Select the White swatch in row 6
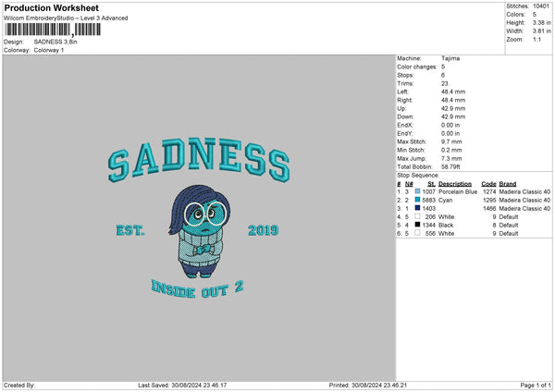The image size is (555, 392). coord(418,233)
